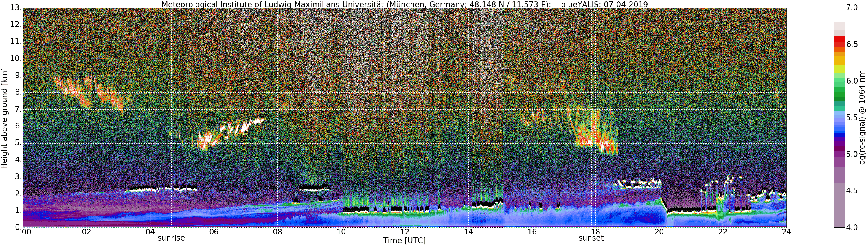Click the 6.5 tick on the colorbar
This screenshot has width=868, height=246.
coord(852,45)
